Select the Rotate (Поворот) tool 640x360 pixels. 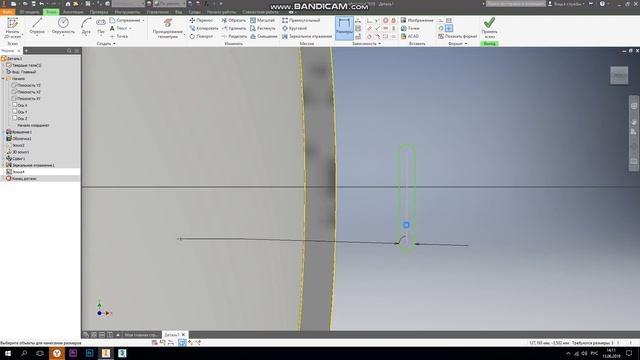pos(201,36)
